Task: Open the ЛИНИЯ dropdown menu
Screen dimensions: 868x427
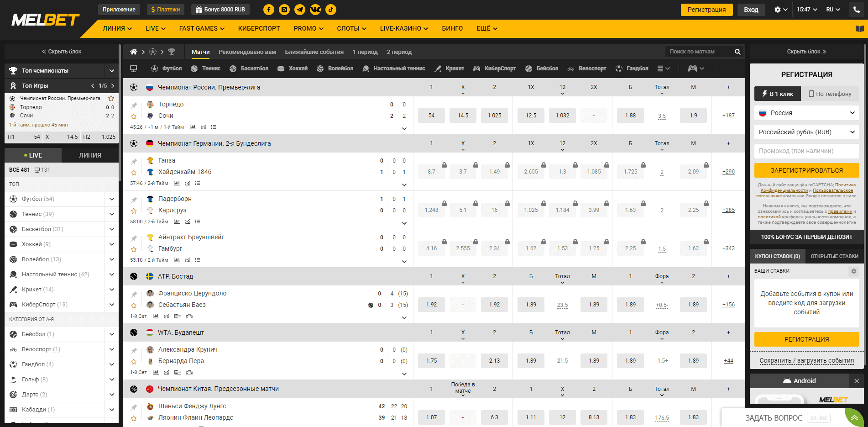Action: pos(117,28)
